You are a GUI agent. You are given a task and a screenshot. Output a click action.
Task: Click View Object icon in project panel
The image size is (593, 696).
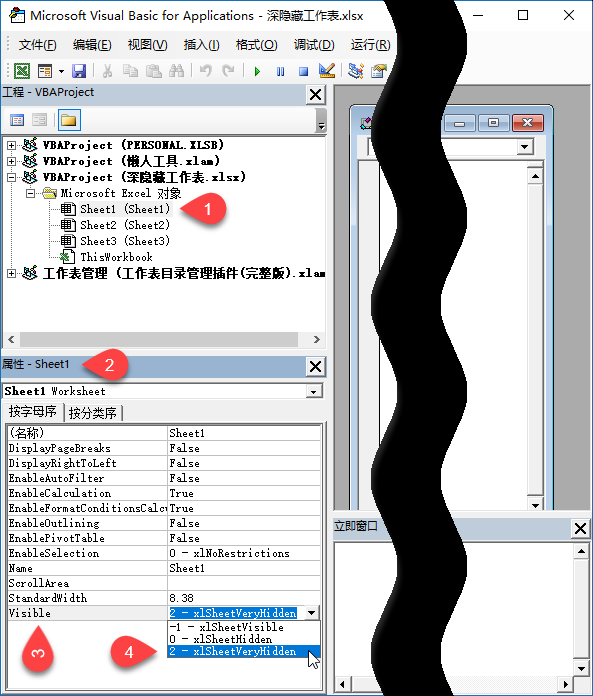click(40, 120)
